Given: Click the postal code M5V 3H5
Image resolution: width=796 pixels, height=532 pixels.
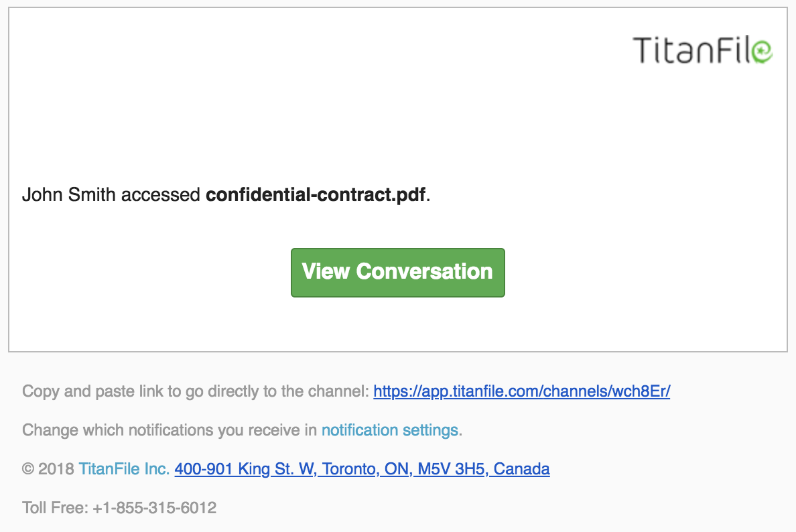Looking at the screenshot, I should coord(453,468).
